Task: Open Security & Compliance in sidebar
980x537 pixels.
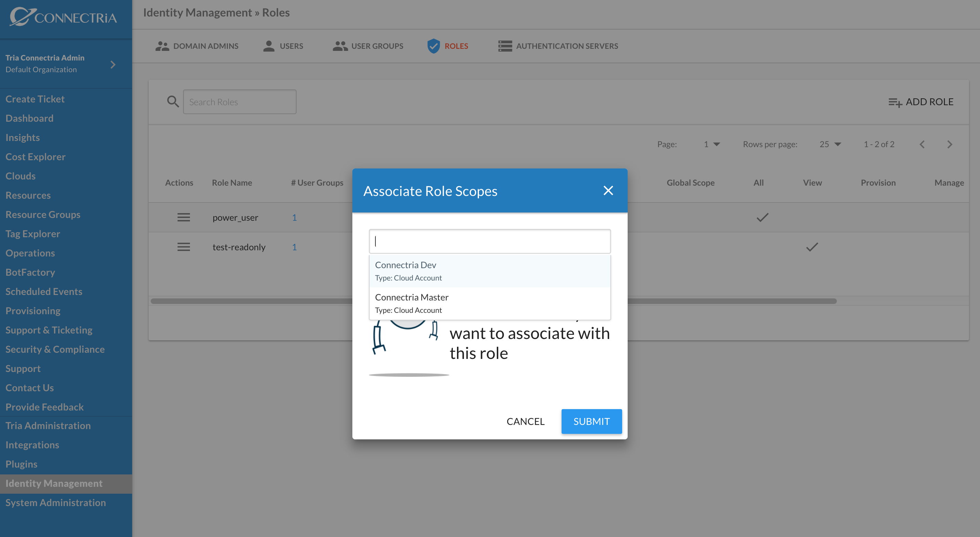Action: point(55,349)
